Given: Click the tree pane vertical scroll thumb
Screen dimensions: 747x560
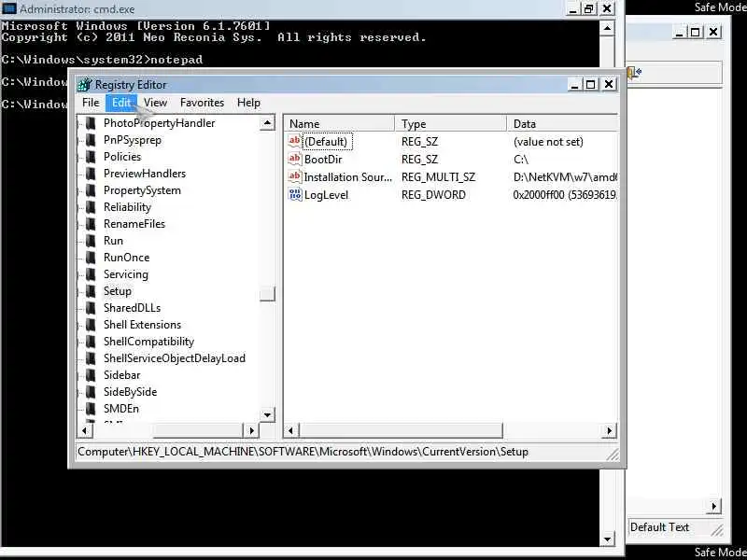Looking at the screenshot, I should point(267,294).
